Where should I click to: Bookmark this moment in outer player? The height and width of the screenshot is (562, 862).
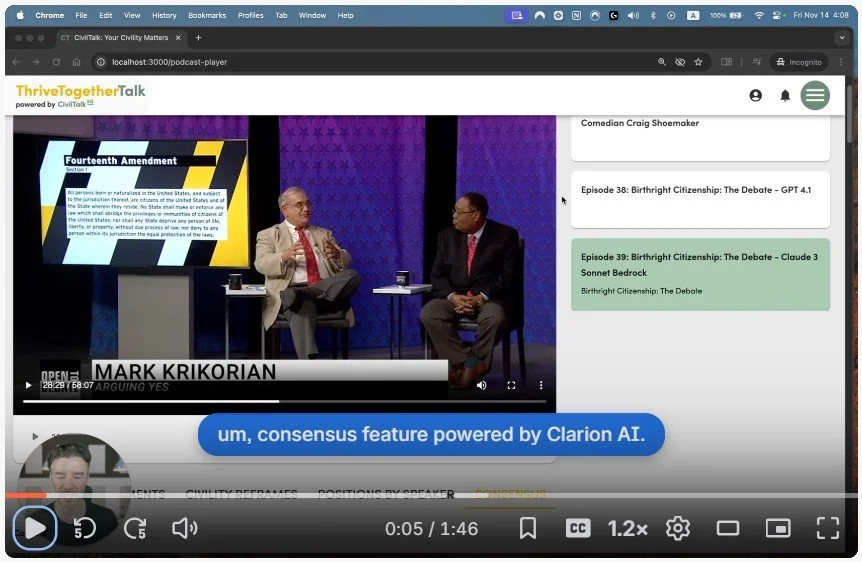[x=528, y=528]
